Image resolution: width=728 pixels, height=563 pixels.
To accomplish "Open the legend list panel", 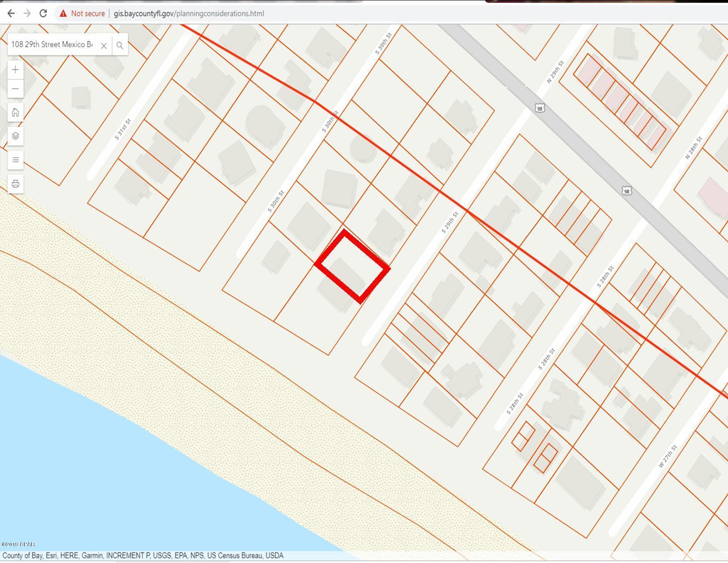I will pos(15,160).
